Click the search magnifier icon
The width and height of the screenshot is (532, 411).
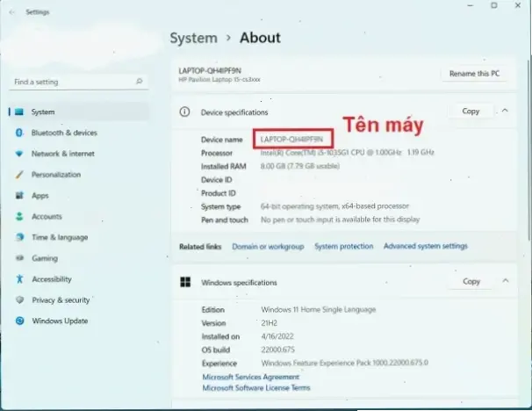point(139,82)
